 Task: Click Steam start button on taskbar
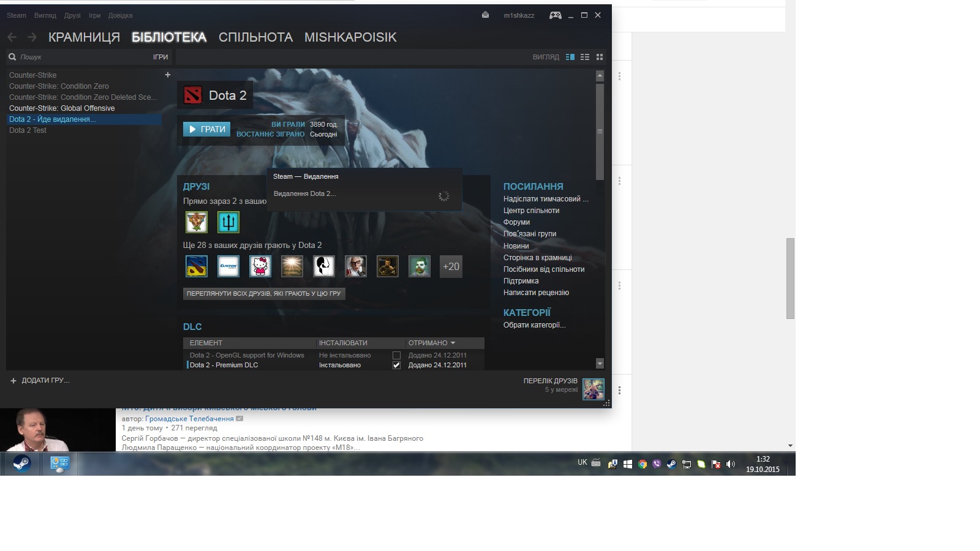click(x=21, y=463)
